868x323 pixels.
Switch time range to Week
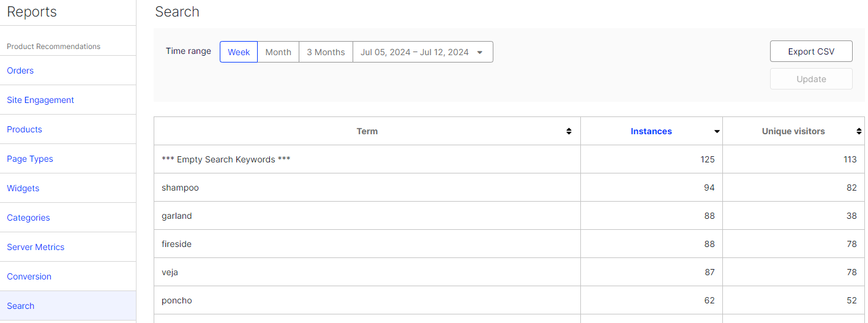[239, 52]
